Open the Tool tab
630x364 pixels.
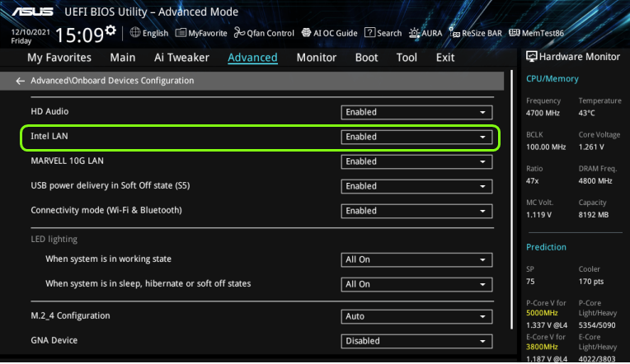[407, 58]
